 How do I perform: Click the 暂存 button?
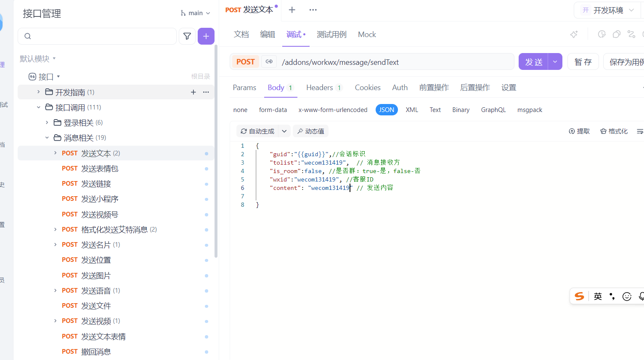point(583,62)
